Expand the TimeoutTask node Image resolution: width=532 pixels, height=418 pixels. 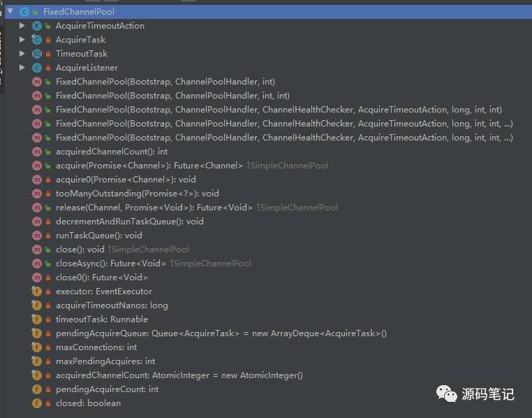[22, 54]
